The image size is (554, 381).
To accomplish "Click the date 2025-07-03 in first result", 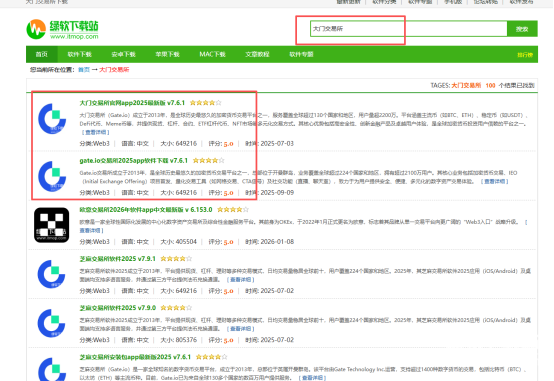I will click(277, 143).
